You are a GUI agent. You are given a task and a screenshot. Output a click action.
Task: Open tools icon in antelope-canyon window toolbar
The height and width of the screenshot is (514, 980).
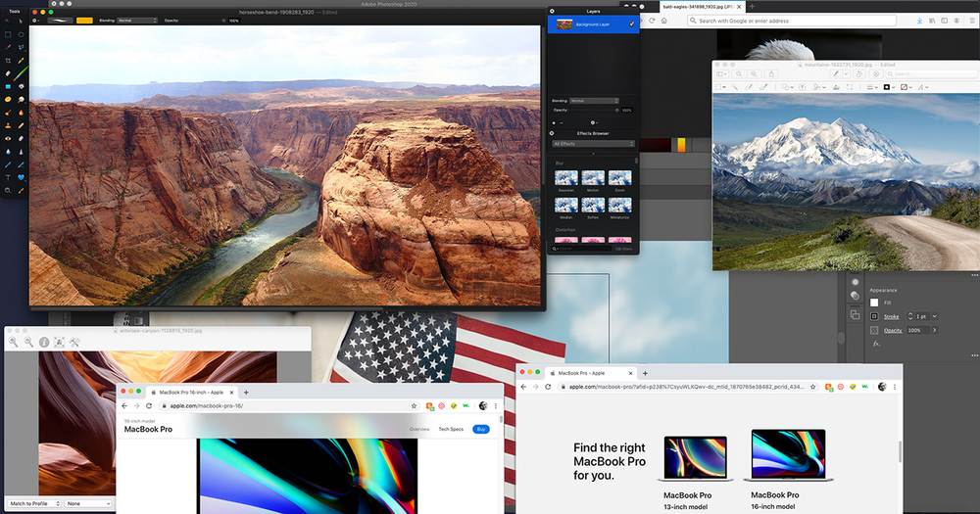74,342
